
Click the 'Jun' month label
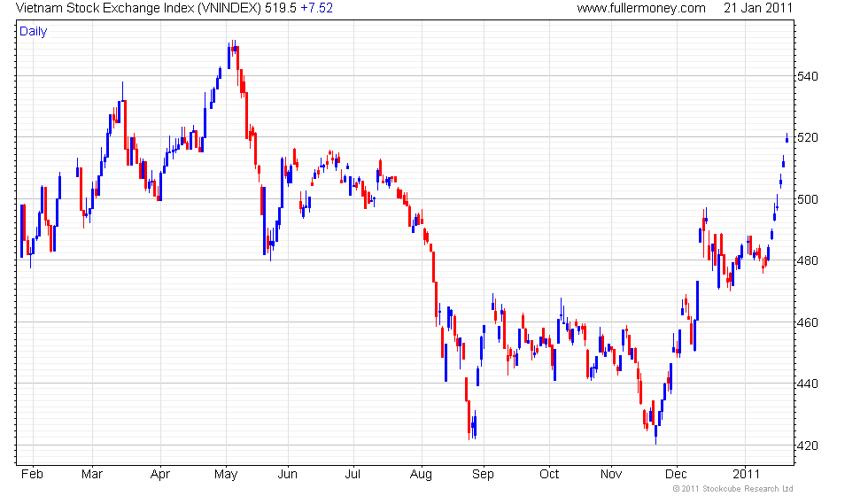point(287,475)
